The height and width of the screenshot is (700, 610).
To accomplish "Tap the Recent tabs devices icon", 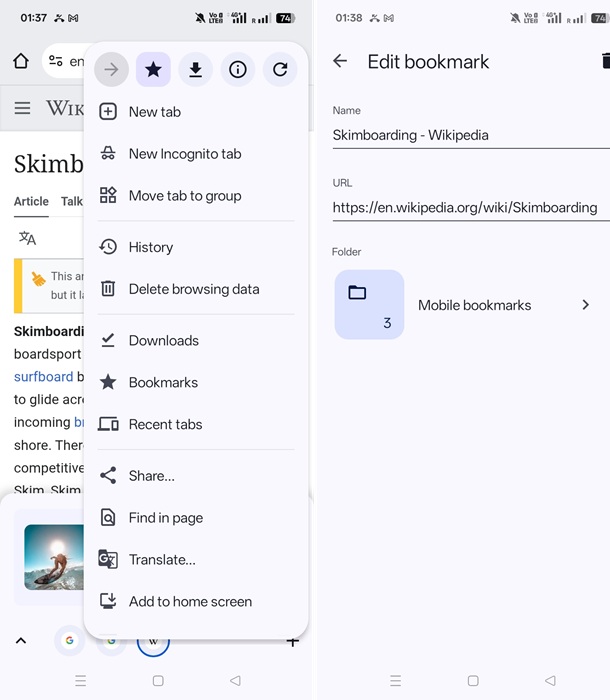I will [x=108, y=424].
